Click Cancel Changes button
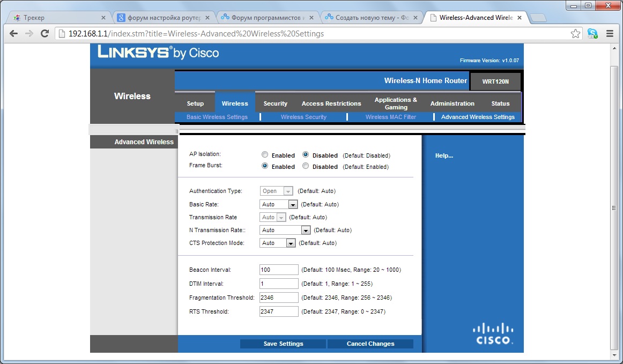 370,344
